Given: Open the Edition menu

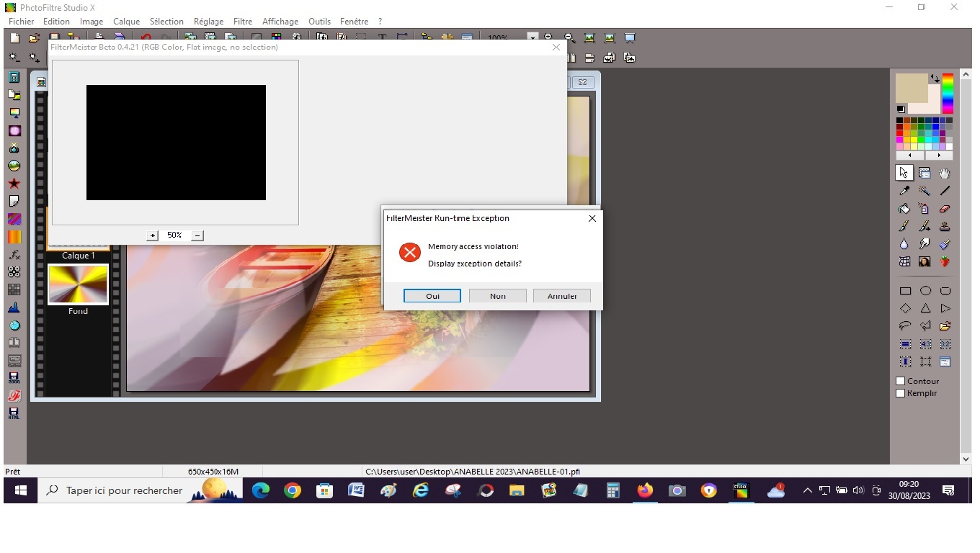Looking at the screenshot, I should point(56,22).
